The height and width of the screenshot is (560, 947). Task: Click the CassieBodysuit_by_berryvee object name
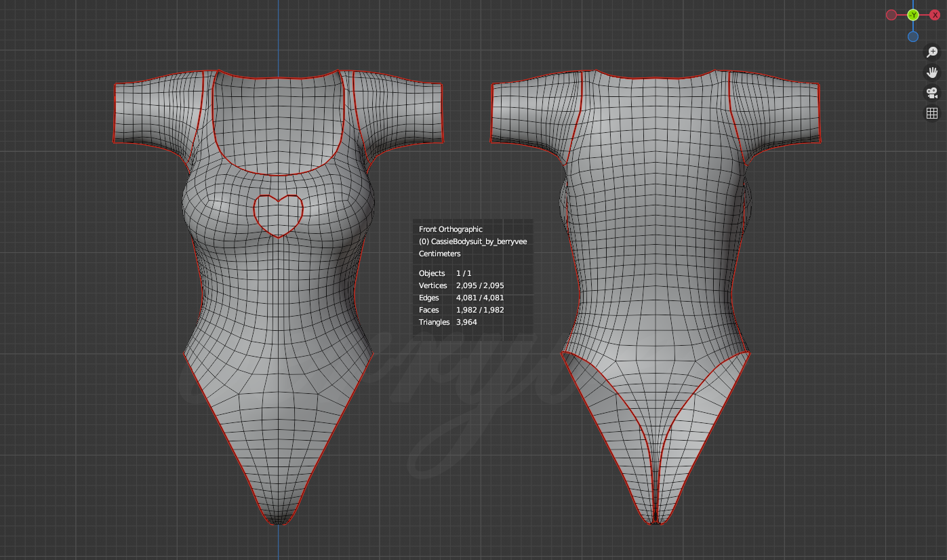pyautogui.click(x=472, y=241)
